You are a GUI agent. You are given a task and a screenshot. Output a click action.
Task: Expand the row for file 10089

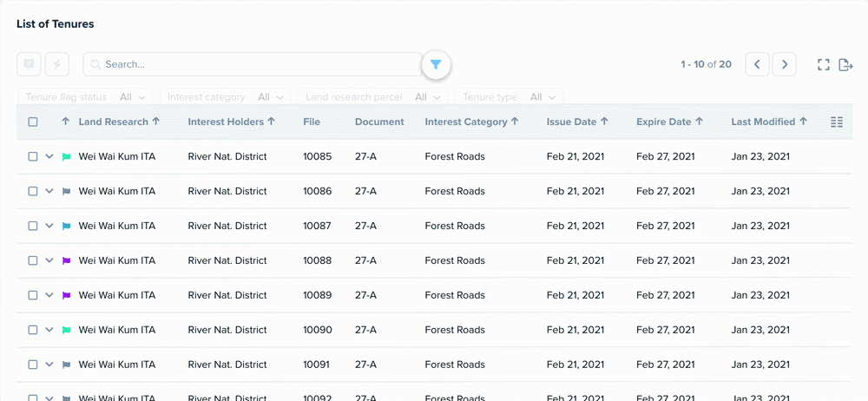point(49,295)
